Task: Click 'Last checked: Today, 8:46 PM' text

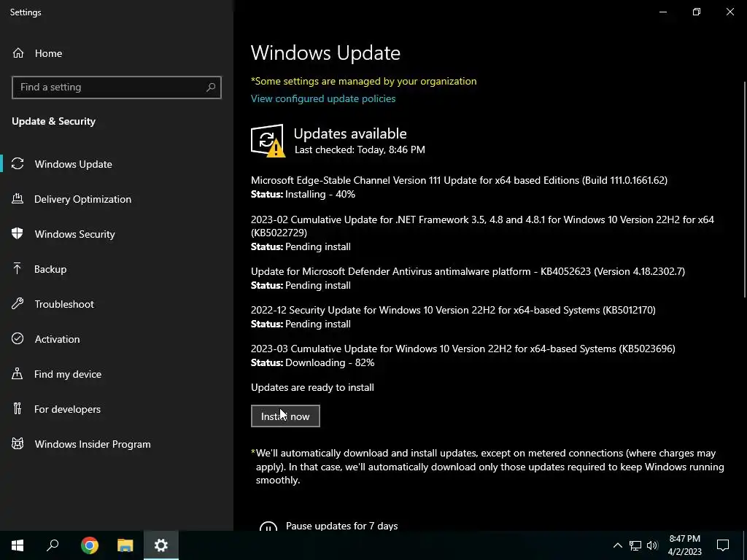Action: click(360, 149)
